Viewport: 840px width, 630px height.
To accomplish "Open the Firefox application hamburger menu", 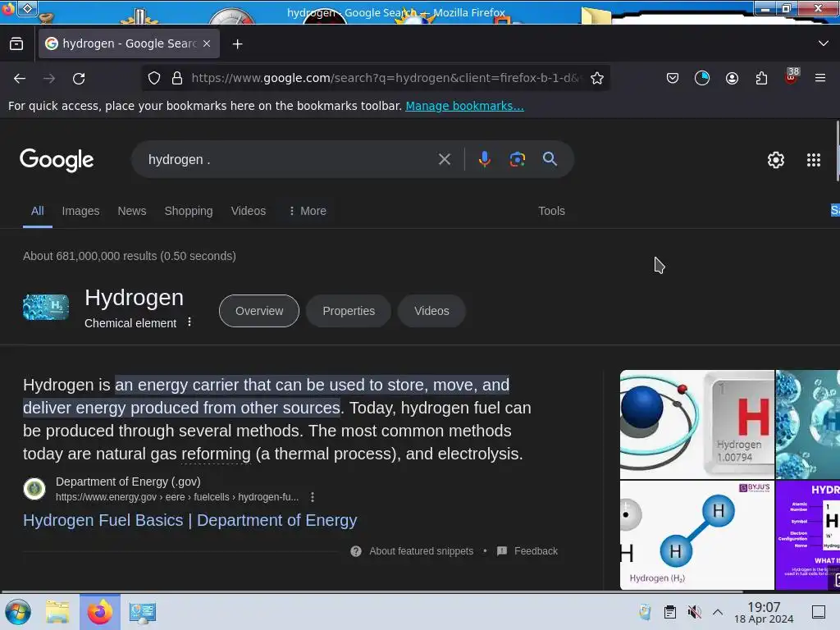I will coord(819,78).
